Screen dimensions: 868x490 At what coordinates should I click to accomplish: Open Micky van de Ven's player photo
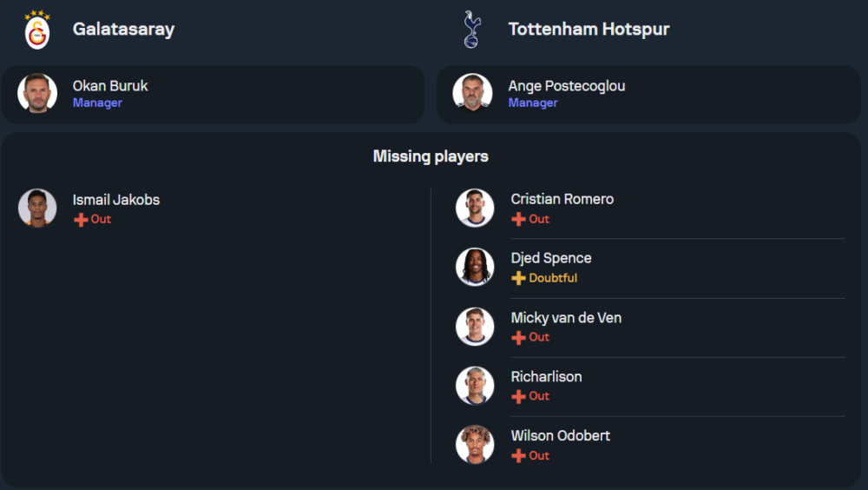point(475,327)
